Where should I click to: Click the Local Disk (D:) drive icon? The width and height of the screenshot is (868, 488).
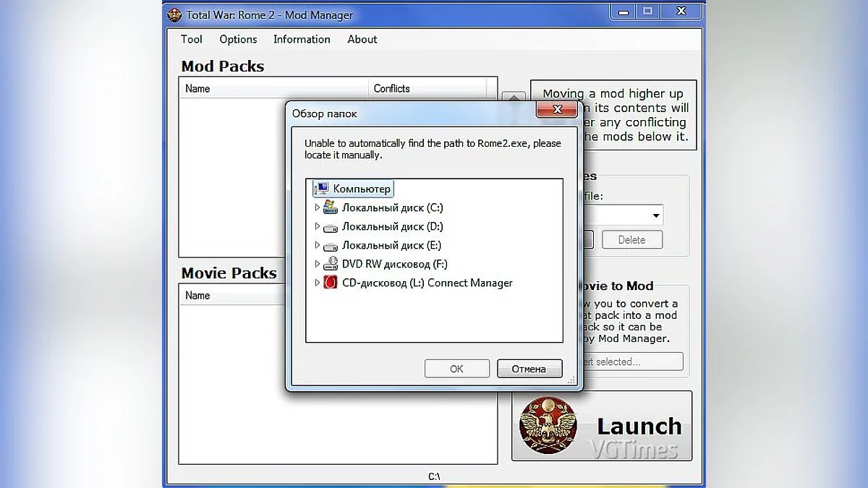(x=331, y=226)
